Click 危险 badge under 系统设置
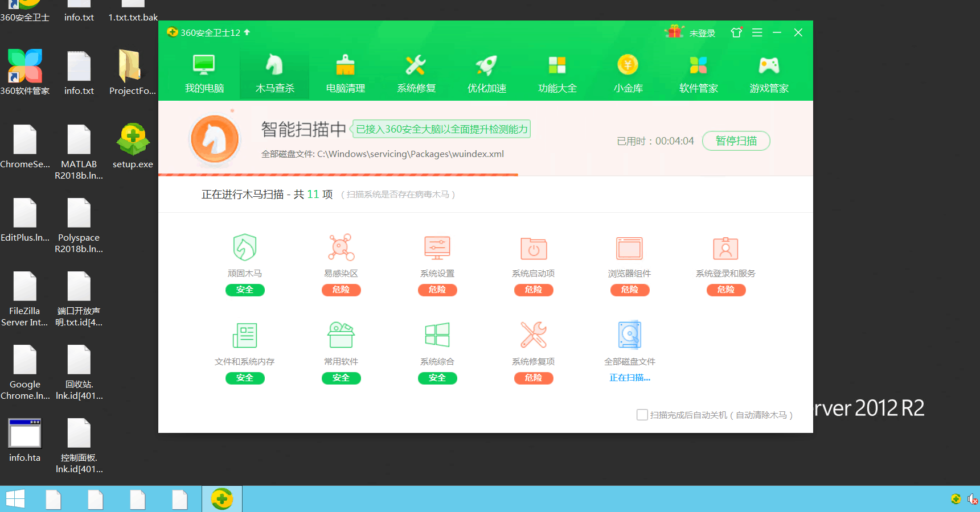 click(x=437, y=290)
